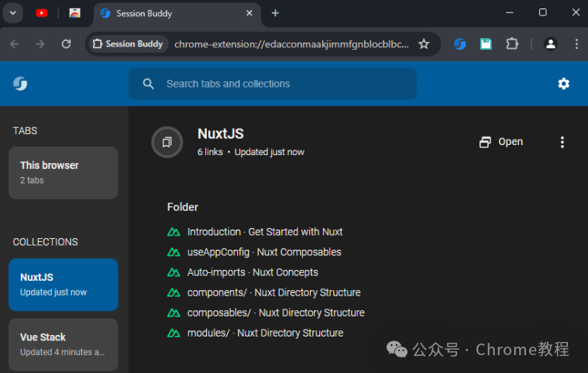Close the Session Buddy tab

click(x=249, y=13)
